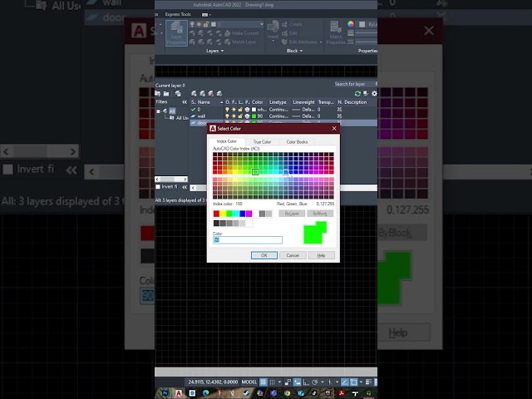
Task: Click the Make Current layer tool
Action: point(242,33)
